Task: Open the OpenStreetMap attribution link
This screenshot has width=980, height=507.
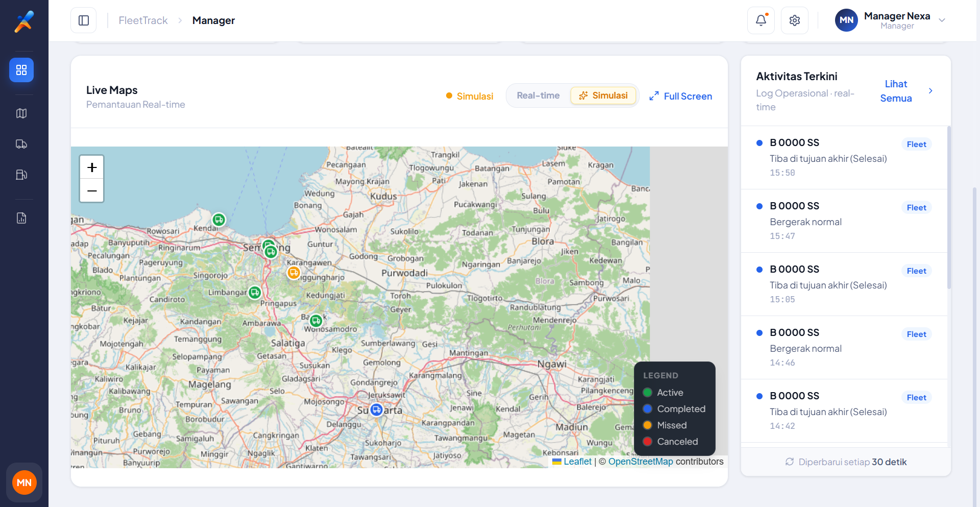Action: coord(641,462)
